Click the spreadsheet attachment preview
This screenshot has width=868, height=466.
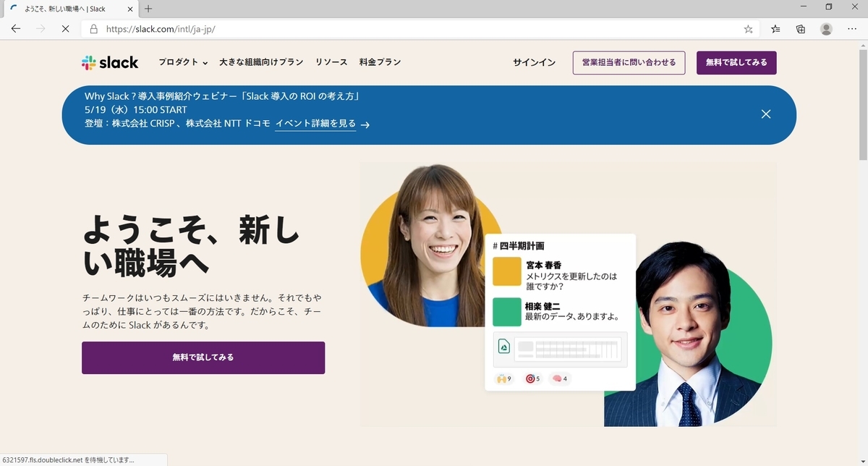[560, 349]
